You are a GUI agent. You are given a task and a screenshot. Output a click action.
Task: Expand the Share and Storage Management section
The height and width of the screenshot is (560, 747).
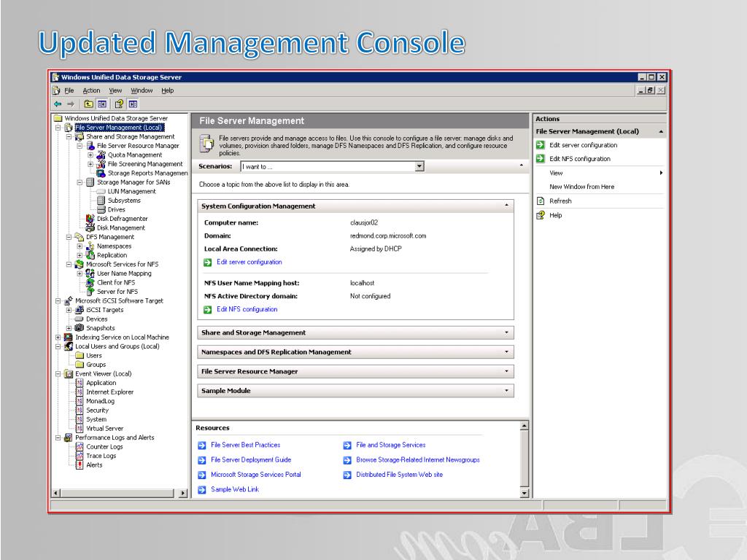506,332
